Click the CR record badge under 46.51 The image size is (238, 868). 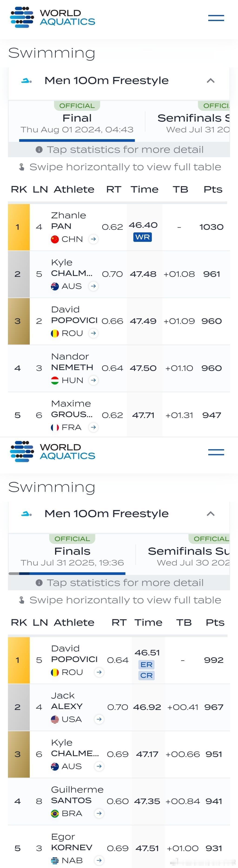coord(146,675)
